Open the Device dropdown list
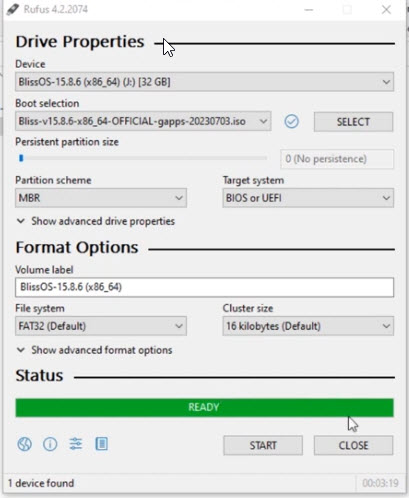The height and width of the screenshot is (498, 409). tap(204, 82)
